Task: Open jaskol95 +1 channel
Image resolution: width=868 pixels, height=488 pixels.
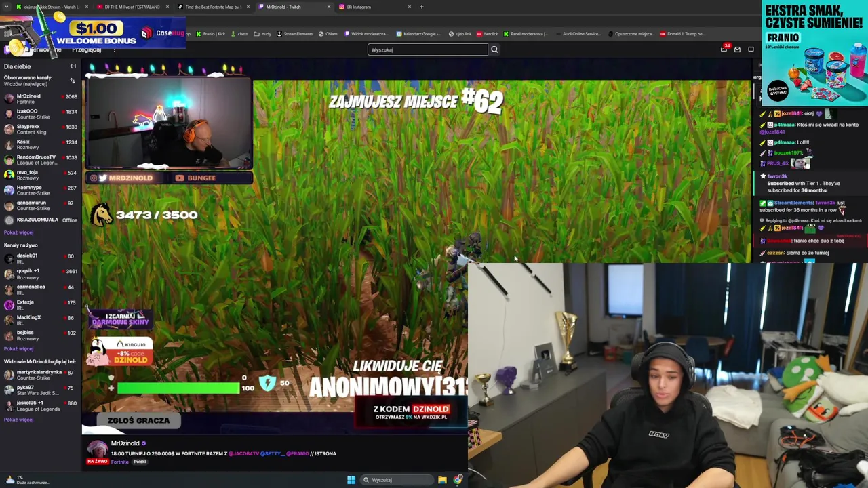Action: click(40, 406)
